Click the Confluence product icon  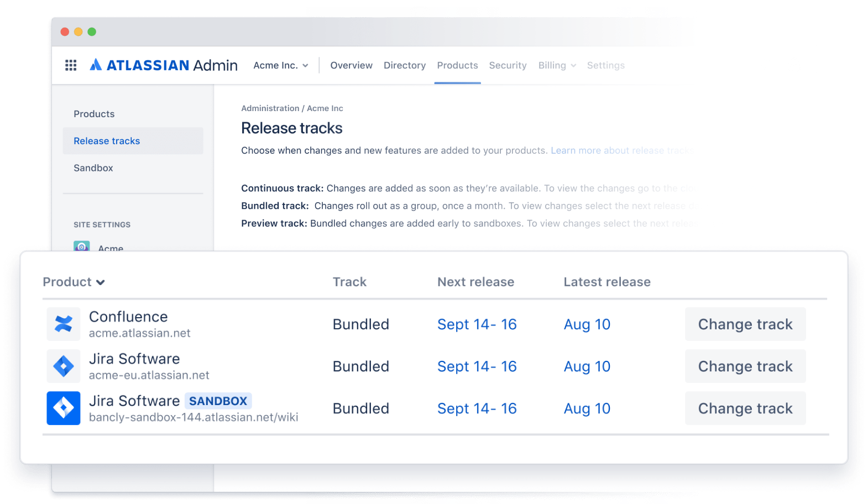(64, 324)
